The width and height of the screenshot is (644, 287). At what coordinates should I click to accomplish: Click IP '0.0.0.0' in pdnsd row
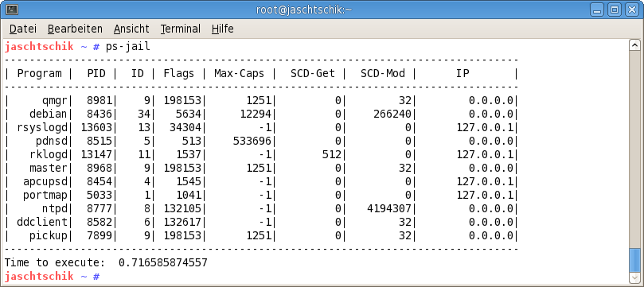tap(491, 142)
